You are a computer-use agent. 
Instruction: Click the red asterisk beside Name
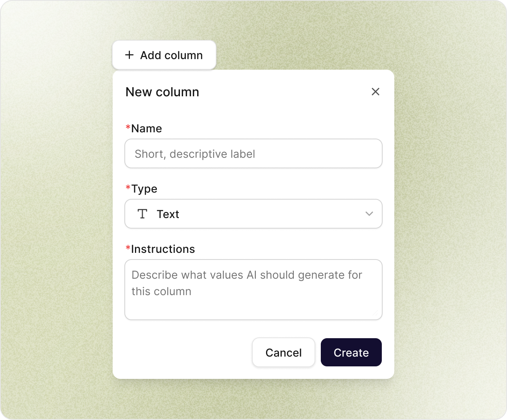(128, 128)
